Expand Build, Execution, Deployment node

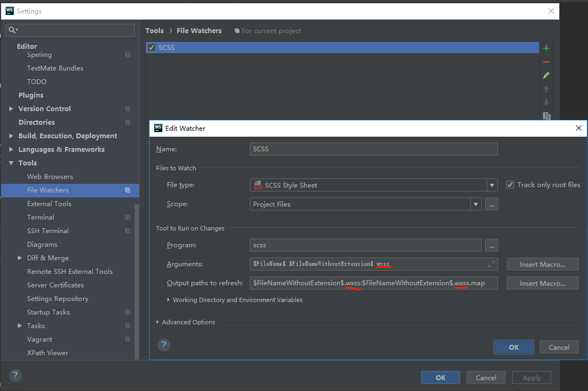pyautogui.click(x=11, y=136)
